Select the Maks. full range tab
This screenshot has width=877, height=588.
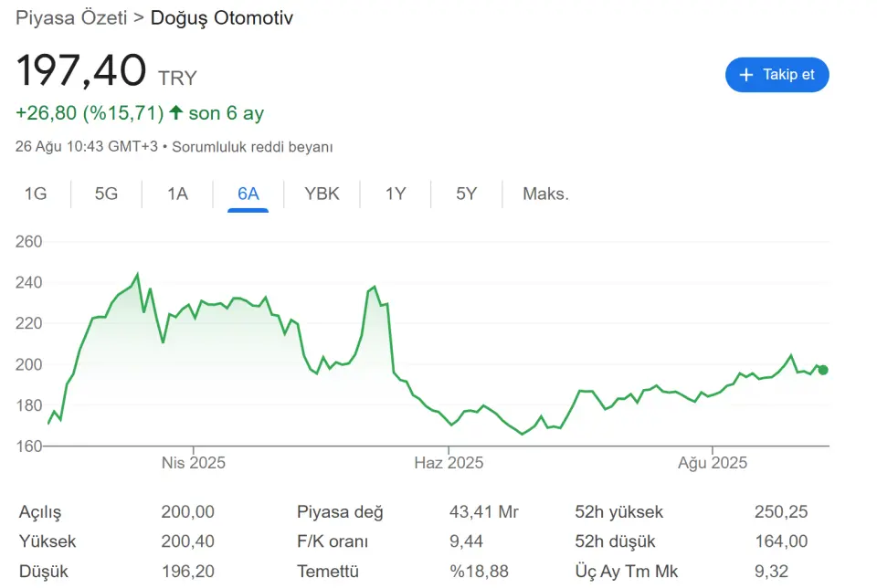[545, 194]
